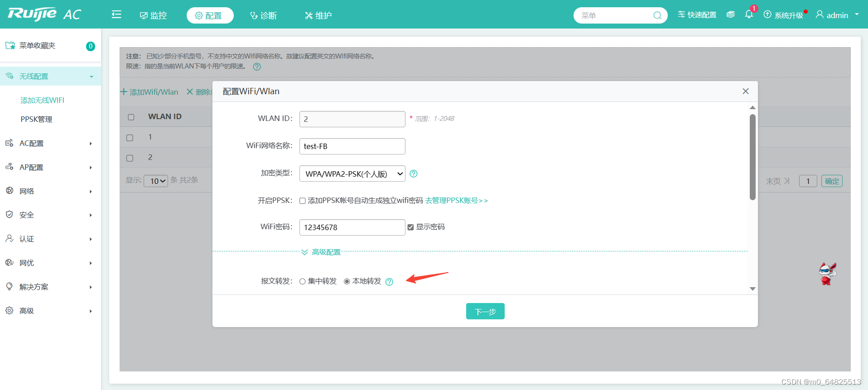Expand the 安全 sidebar menu
The image size is (868, 390).
[50, 215]
